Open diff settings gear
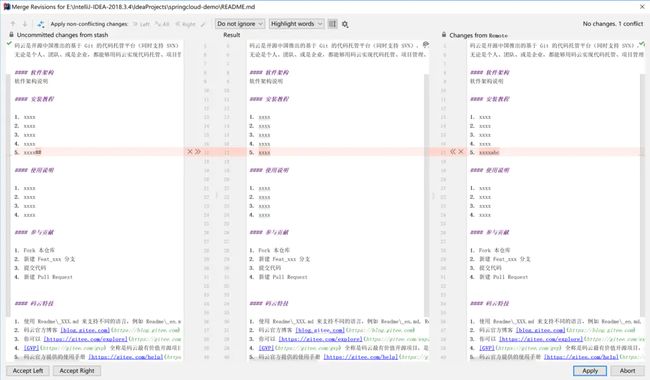This screenshot has height=380, width=650. (345, 24)
